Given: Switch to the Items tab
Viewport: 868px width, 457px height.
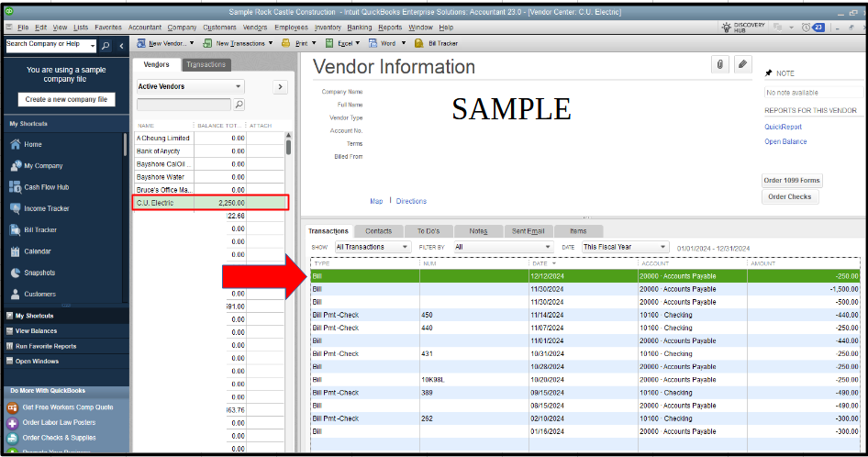Looking at the screenshot, I should (578, 231).
